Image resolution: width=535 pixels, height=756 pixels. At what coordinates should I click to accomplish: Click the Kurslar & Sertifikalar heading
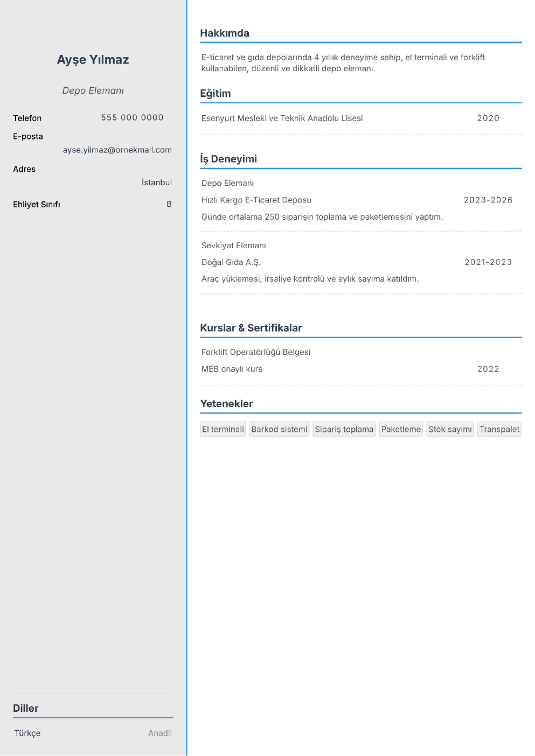251,328
